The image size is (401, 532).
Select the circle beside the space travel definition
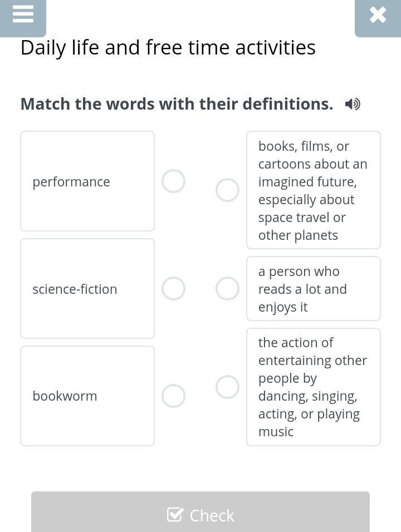[x=227, y=190]
